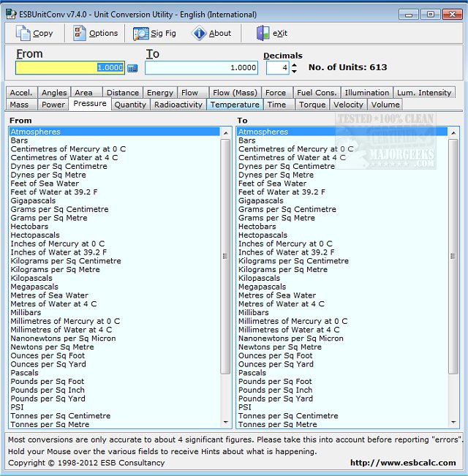Viewport: 468px width, 476px height.
Task: Switch to the Area tab
Action: pos(86,93)
